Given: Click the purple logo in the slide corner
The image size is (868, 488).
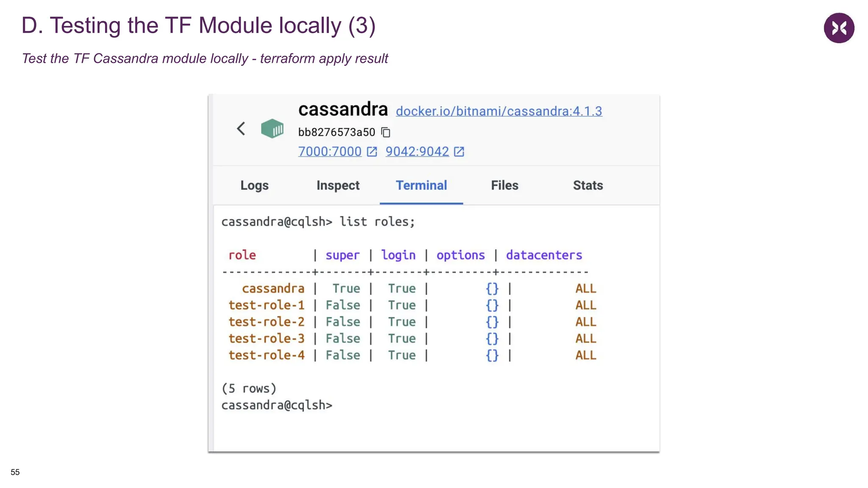Looking at the screenshot, I should coord(839,28).
